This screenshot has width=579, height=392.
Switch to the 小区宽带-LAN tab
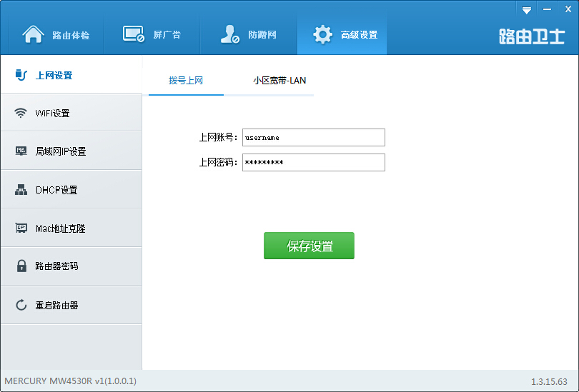coord(279,81)
